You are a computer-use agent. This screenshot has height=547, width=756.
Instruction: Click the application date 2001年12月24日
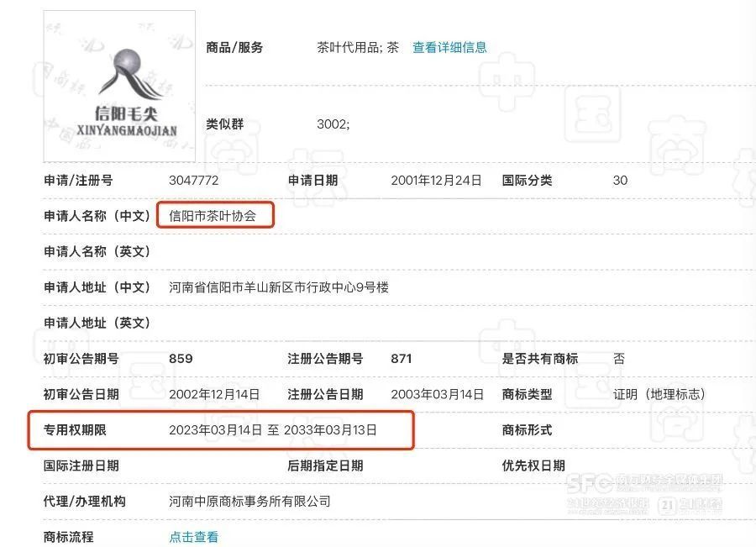point(436,181)
